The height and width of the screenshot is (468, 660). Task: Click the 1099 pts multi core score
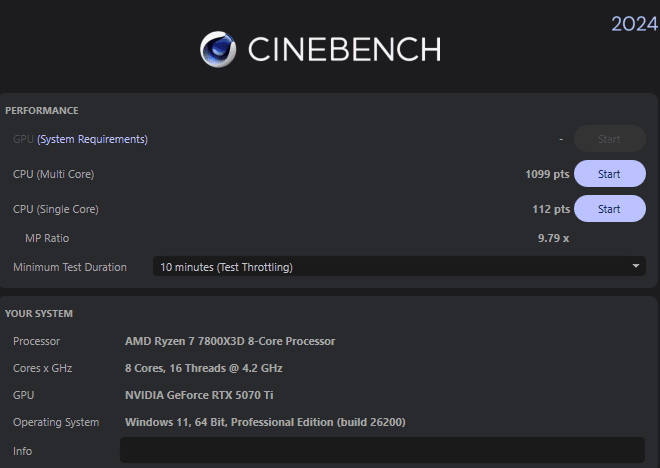[x=547, y=174]
